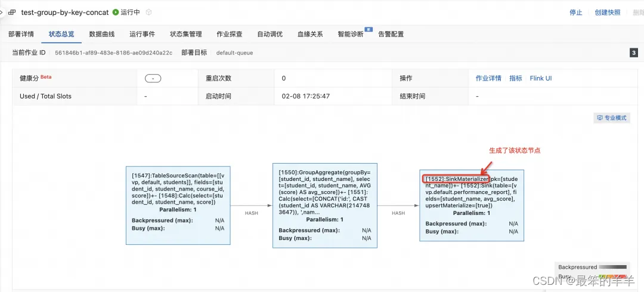Click 创建快照 to create a snapshot
The image size is (644, 292).
point(608,13)
